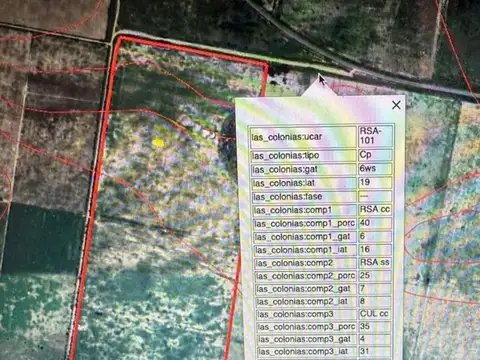480x360 pixels.
Task: Select the las_colonias:comp3 label cell
Action: pos(307,314)
